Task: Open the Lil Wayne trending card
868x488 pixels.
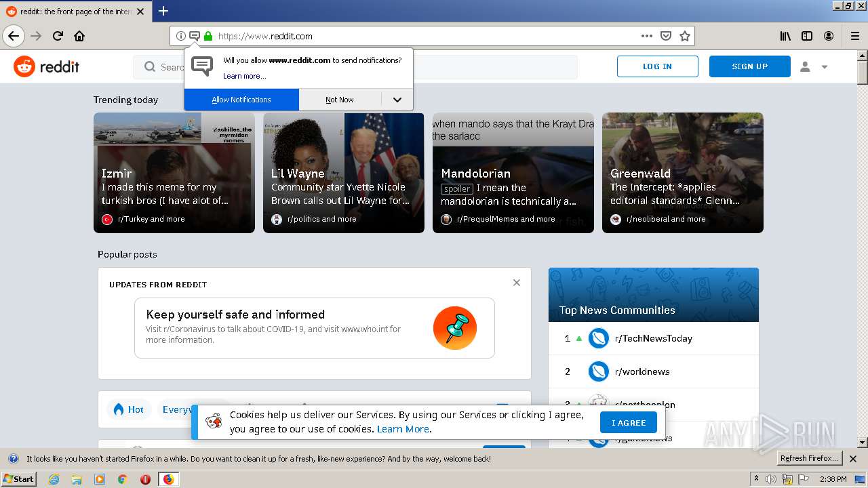Action: (x=344, y=173)
